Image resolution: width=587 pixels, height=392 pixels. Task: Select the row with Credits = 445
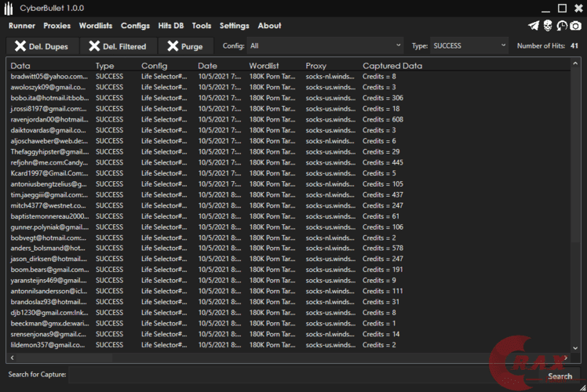point(288,163)
